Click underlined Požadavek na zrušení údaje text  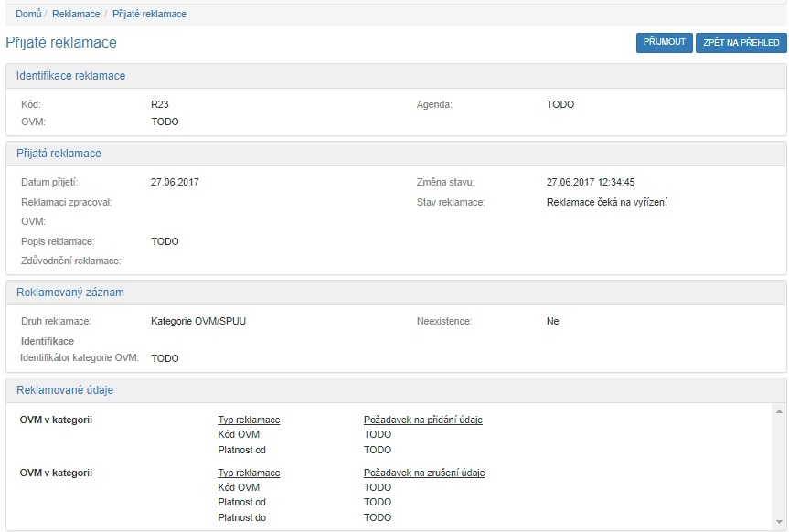coord(423,473)
